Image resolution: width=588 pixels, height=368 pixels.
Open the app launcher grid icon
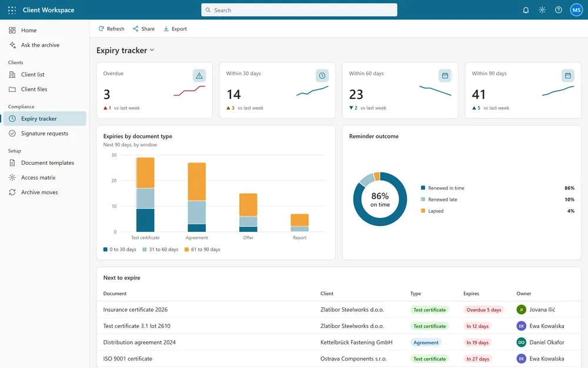click(x=12, y=10)
